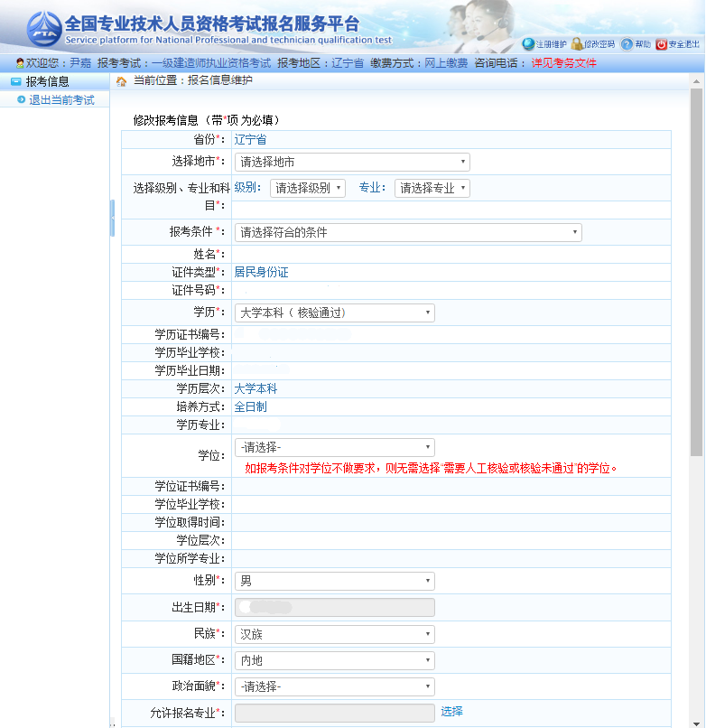
Task: Click the arrow icon beside 退出当前考试
Action: [x=21, y=100]
